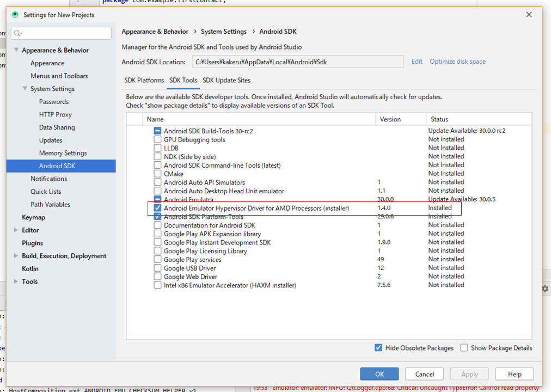Check Google Play APK Expansion library
551x392 pixels.
[157, 234]
